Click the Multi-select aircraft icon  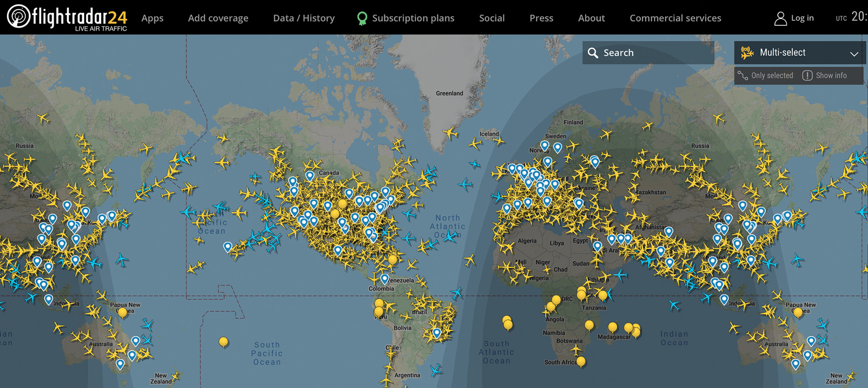(x=747, y=53)
